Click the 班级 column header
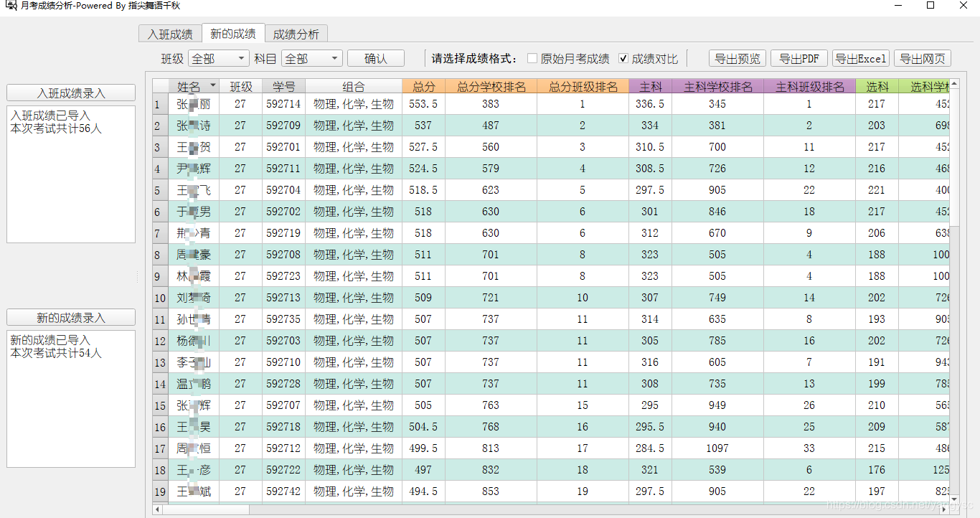980x518 pixels. pos(241,86)
